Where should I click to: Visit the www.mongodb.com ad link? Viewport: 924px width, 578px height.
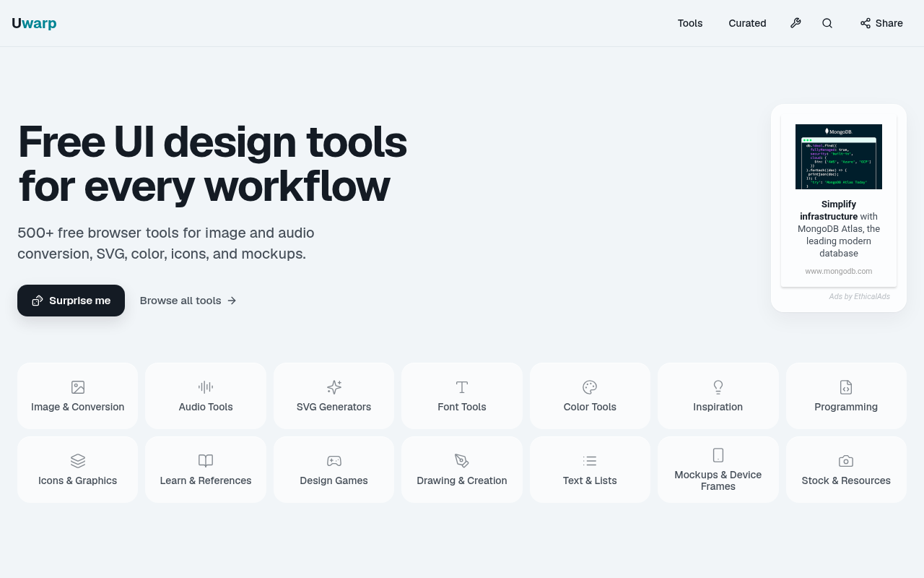(x=839, y=272)
